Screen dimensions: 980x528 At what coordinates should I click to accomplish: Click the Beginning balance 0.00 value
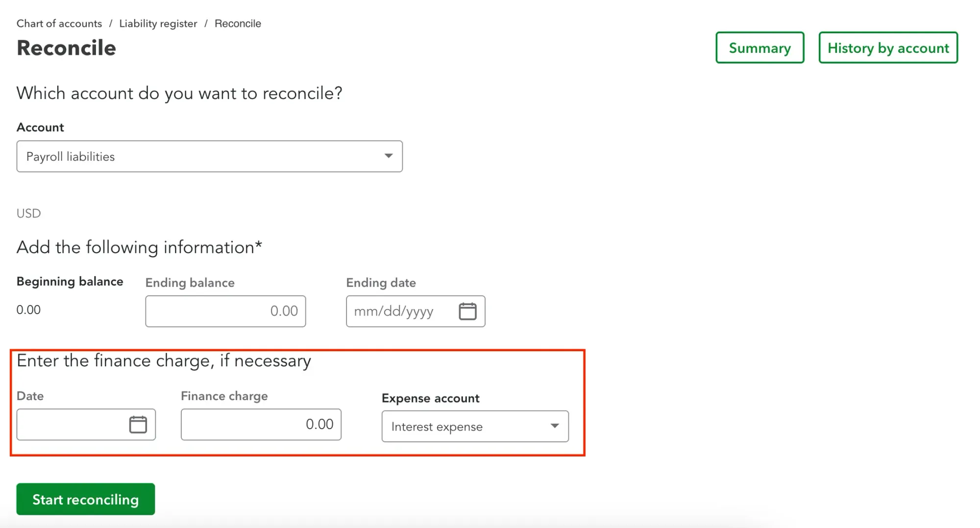[x=28, y=309]
